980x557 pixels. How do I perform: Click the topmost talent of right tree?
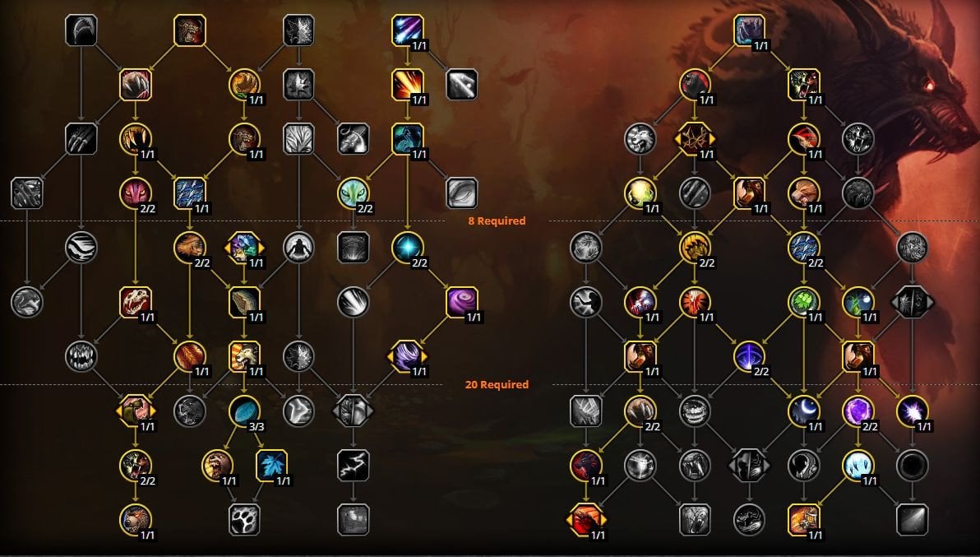(749, 30)
